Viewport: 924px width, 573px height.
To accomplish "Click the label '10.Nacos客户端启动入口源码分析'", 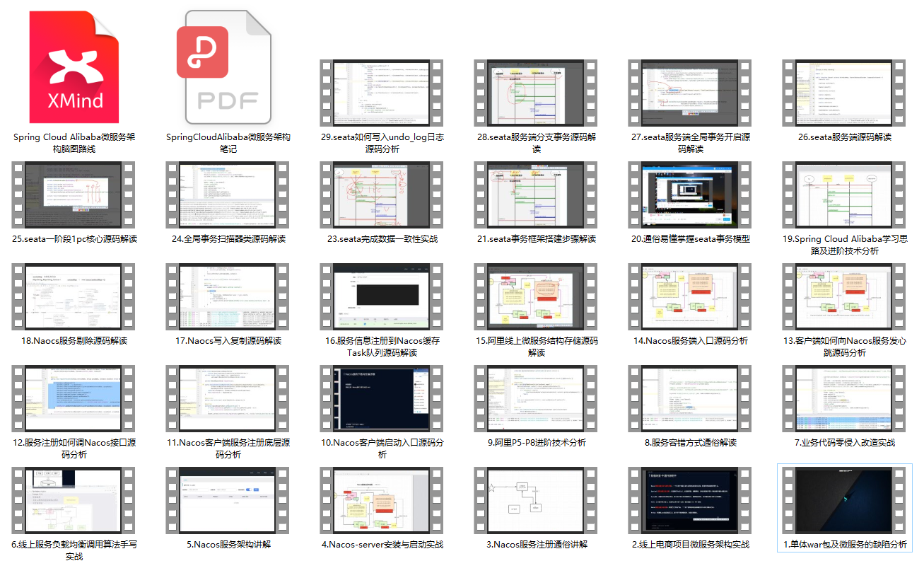I will click(382, 448).
